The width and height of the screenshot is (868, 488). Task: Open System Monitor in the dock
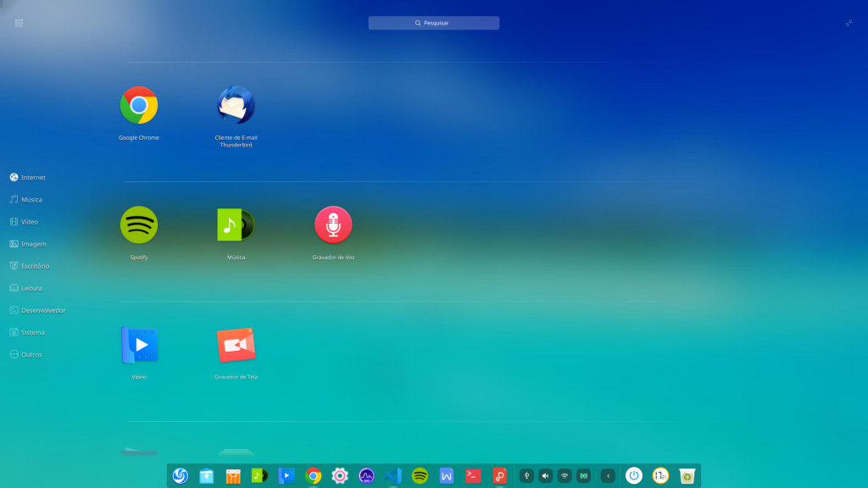366,476
